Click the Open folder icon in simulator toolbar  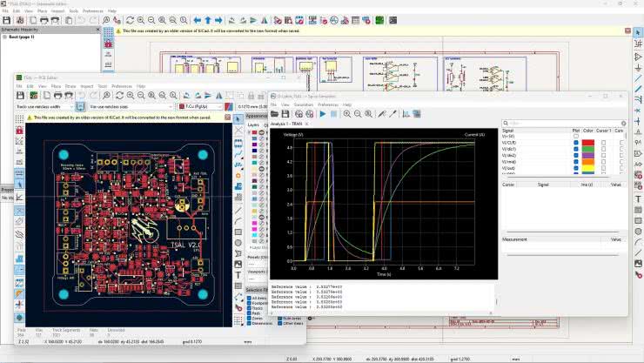point(275,114)
